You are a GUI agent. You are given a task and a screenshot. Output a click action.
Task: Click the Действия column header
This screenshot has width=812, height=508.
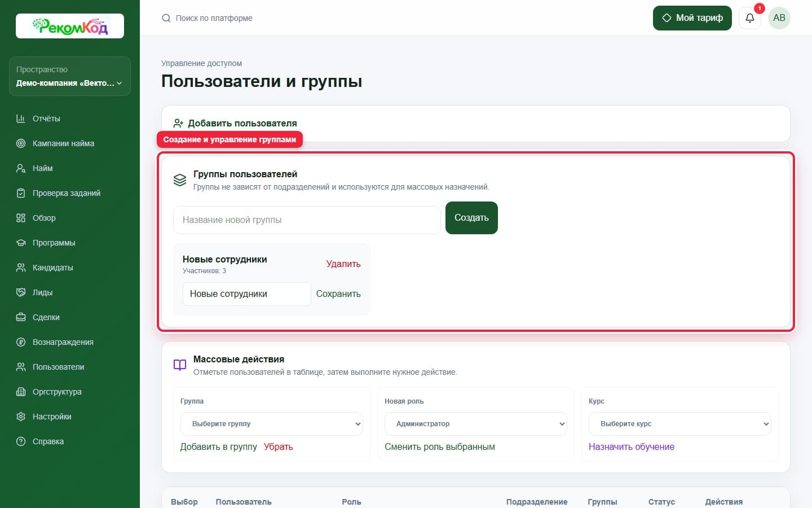[x=724, y=502]
